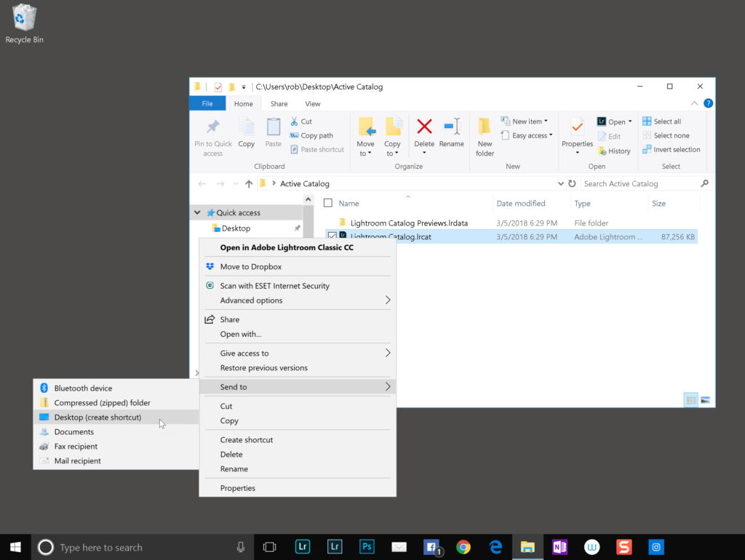This screenshot has height=560, width=745.
Task: Collapse the ribbon with the chevron
Action: [x=694, y=103]
